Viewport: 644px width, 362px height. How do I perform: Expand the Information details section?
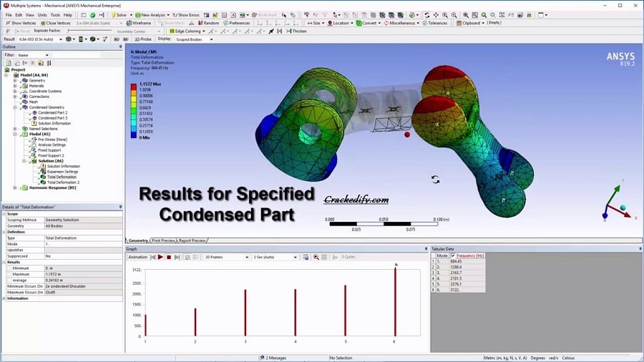point(4,298)
